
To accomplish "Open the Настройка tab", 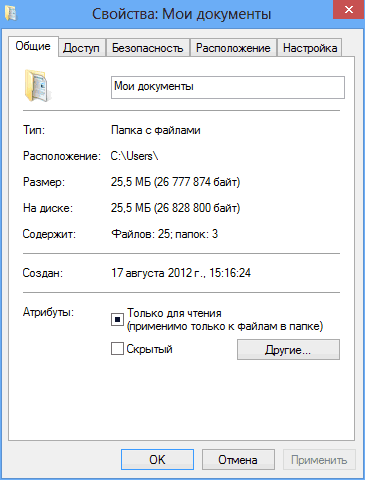I will pyautogui.click(x=310, y=48).
